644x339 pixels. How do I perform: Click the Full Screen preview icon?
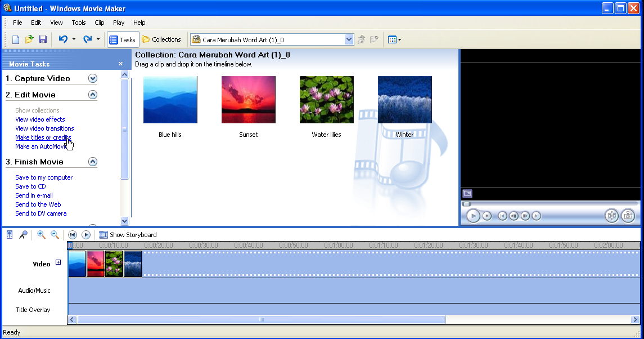coord(467,193)
